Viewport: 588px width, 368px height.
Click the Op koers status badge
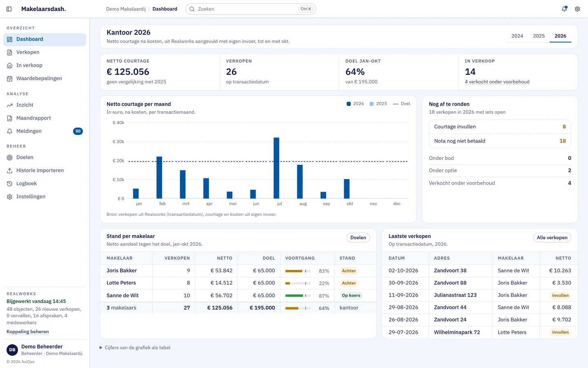tap(351, 296)
